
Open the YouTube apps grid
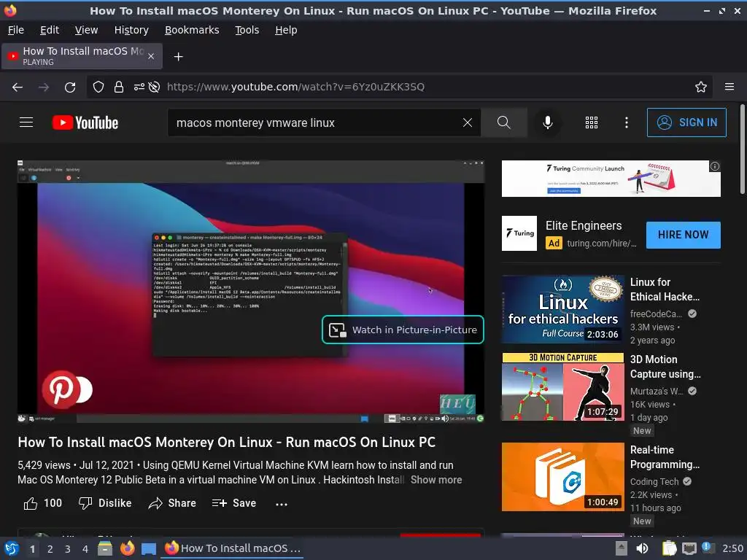[591, 122]
